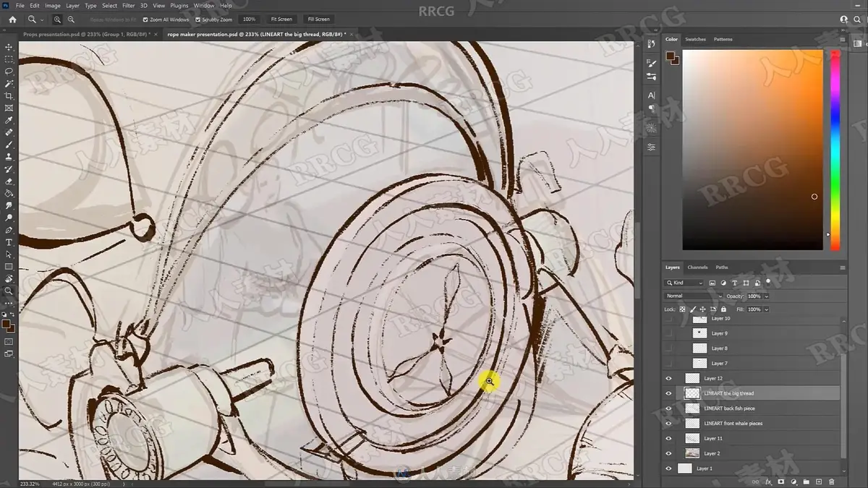Toggle the Zoom All Windows checkbox

[145, 20]
